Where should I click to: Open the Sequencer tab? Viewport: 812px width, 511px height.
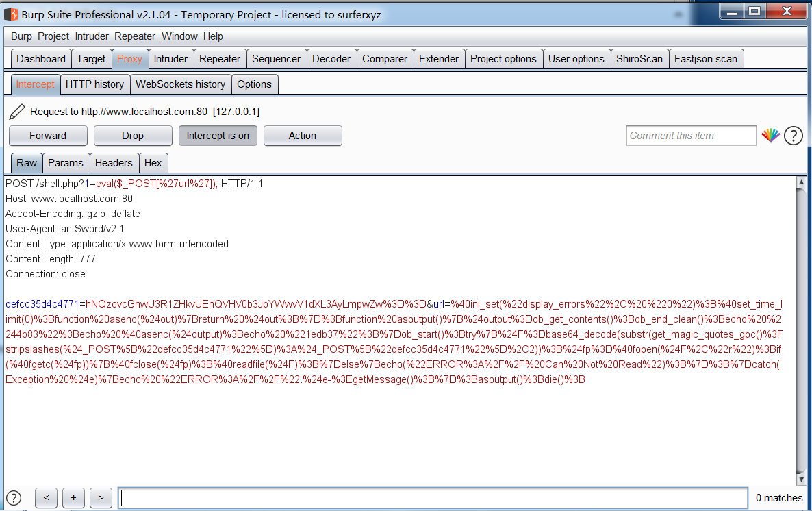(276, 59)
